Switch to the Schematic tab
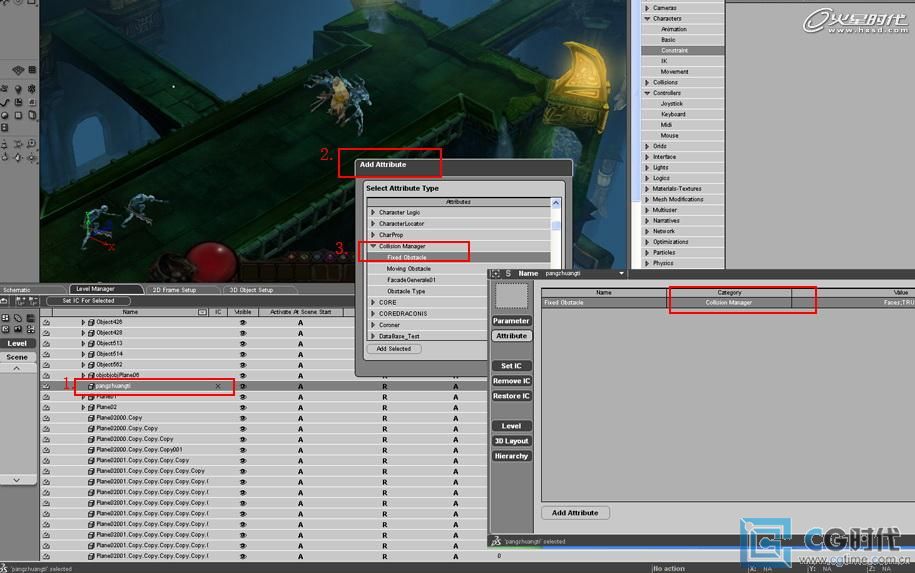 coord(17,290)
